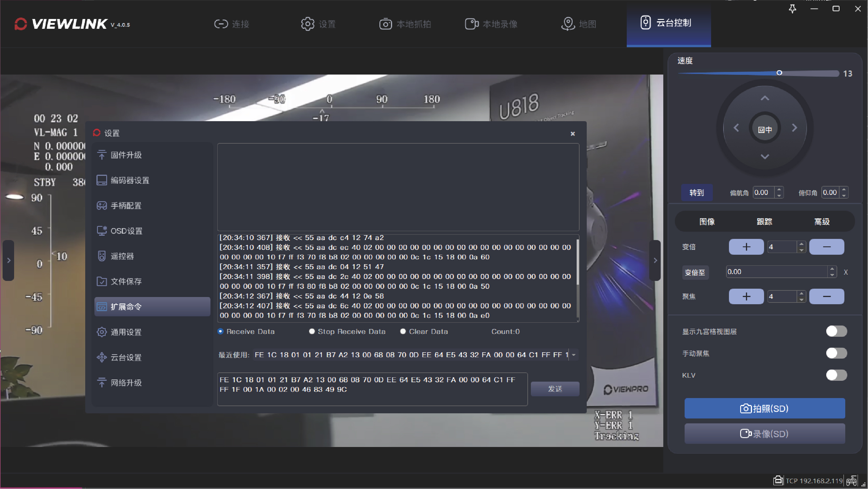Turn on the KLV switch

(x=836, y=375)
